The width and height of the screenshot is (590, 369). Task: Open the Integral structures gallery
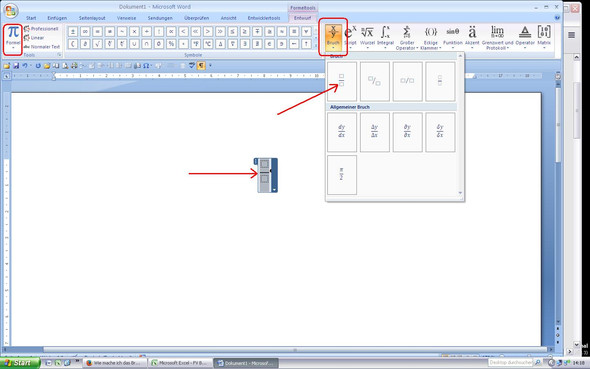click(385, 37)
